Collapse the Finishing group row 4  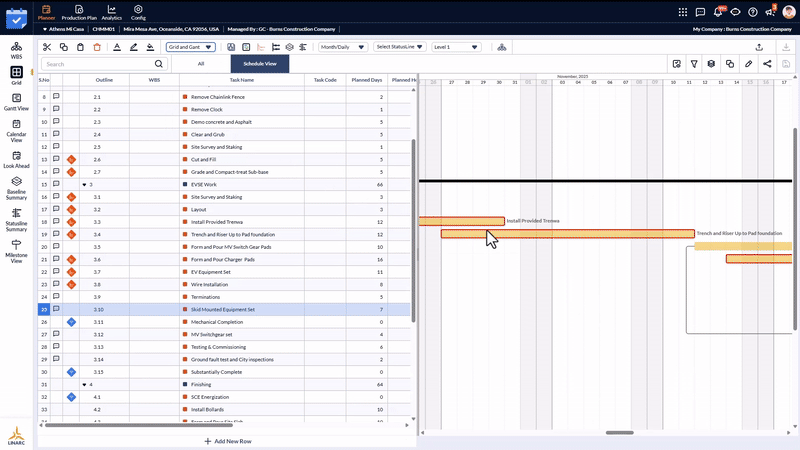(x=84, y=384)
